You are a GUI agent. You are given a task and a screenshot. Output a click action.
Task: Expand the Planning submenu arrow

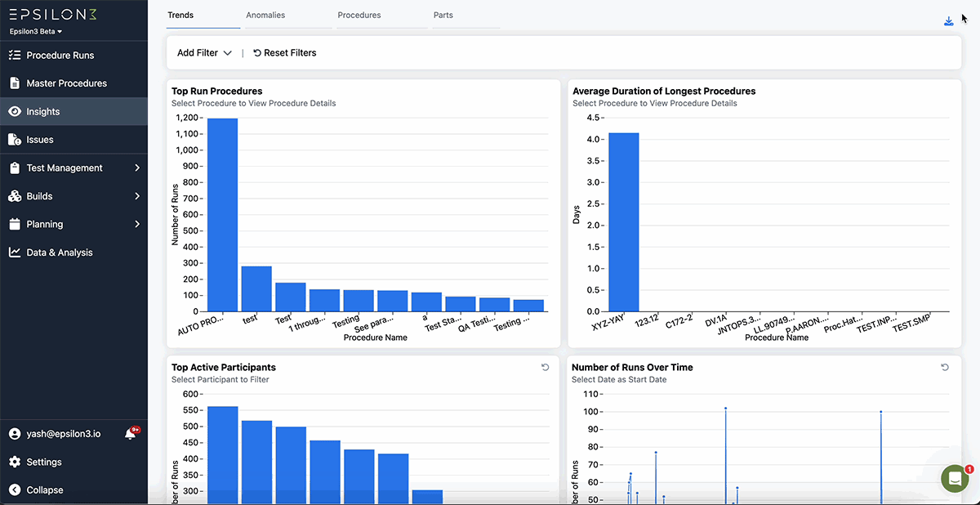136,224
